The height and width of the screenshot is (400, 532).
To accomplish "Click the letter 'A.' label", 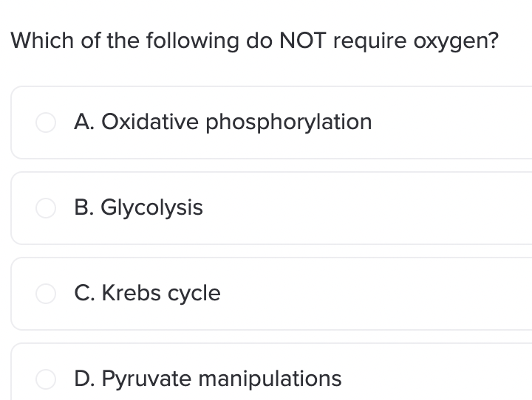I will [x=84, y=122].
